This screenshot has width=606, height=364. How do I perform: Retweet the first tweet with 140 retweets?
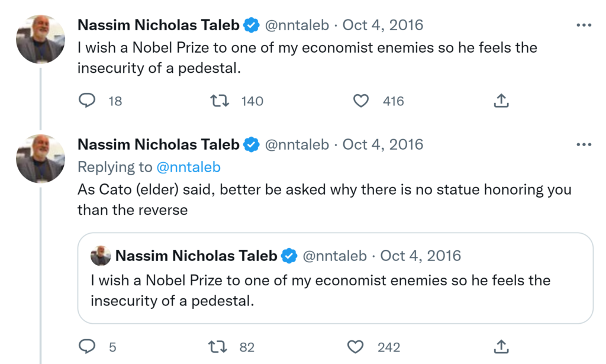tap(220, 101)
